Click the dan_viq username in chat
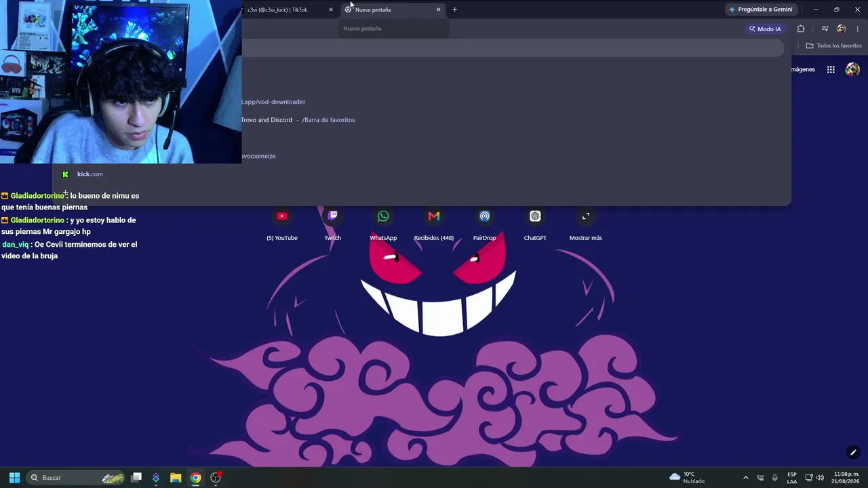 (x=16, y=245)
